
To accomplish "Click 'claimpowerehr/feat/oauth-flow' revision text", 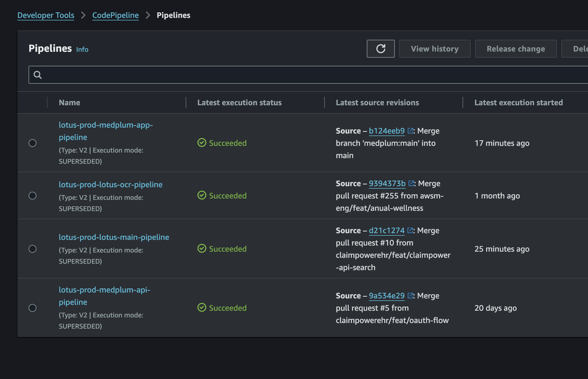I will point(392,320).
